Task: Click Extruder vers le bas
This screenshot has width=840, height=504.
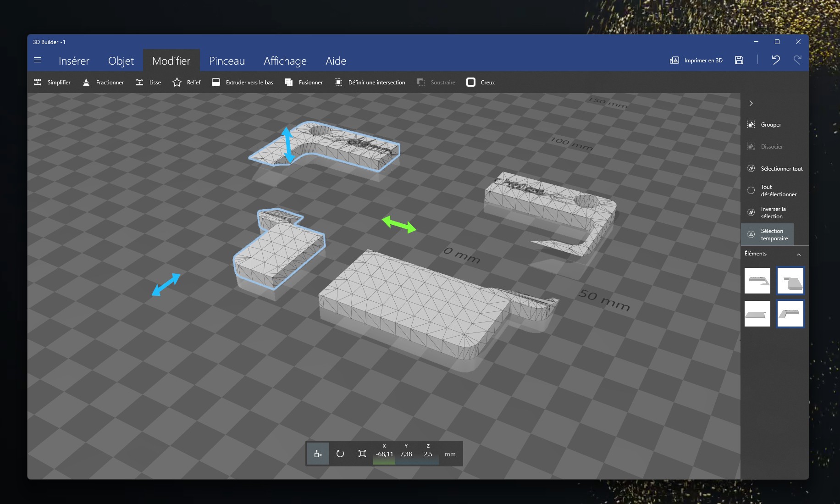Action: [242, 83]
